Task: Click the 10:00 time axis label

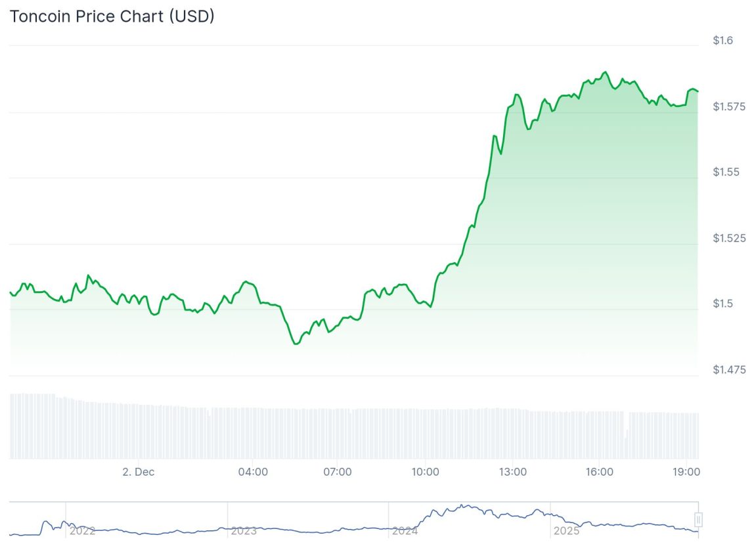Action: point(426,472)
